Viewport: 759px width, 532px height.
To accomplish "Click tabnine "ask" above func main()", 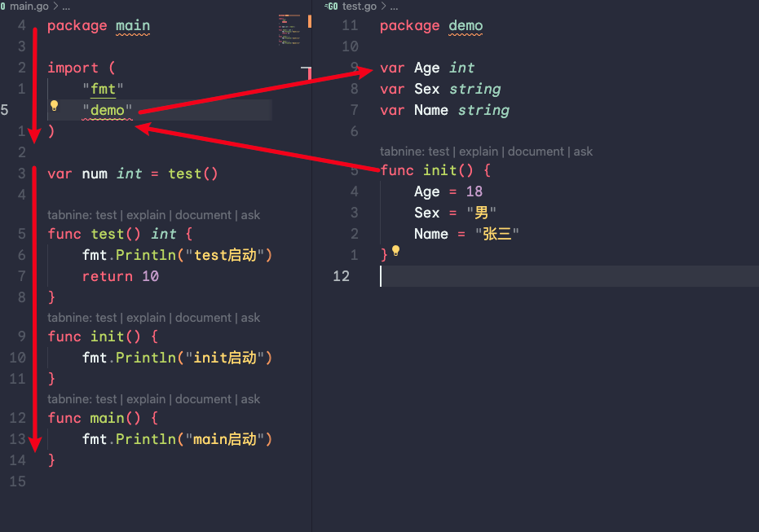I will (250, 399).
